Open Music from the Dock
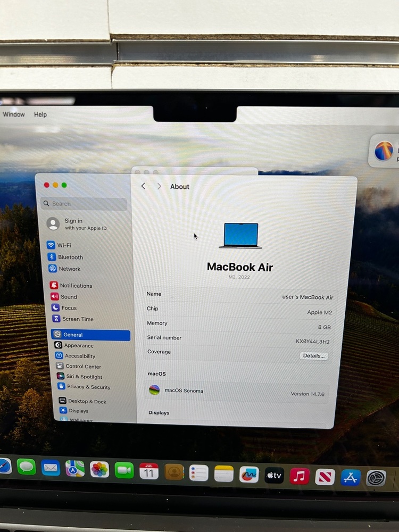The image size is (399, 532). [x=299, y=476]
